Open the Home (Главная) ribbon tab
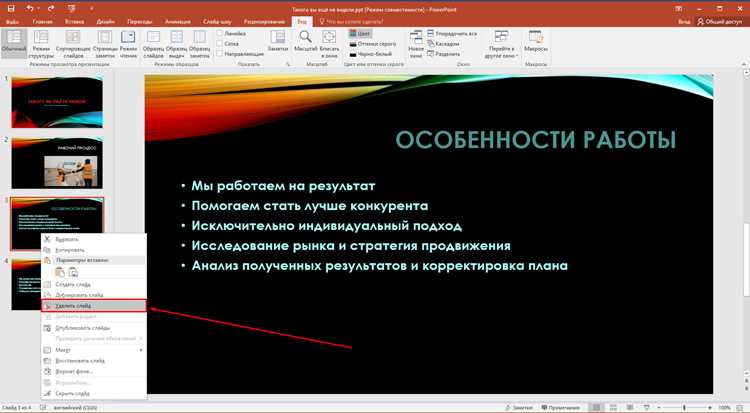The height and width of the screenshot is (413, 750). point(42,22)
